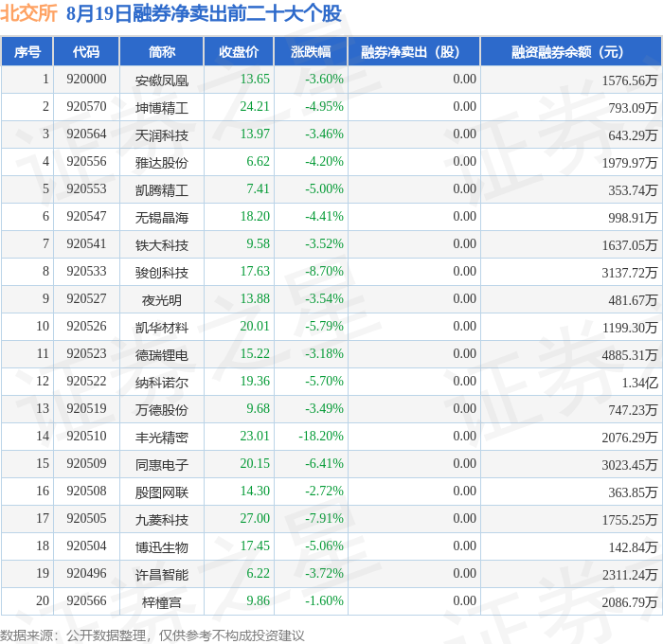Viewport: 663px width, 644px height.
Task: Click the 收盘价 column header
Action: pyautogui.click(x=239, y=52)
